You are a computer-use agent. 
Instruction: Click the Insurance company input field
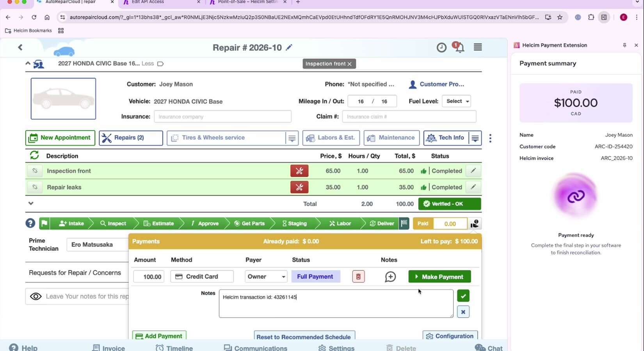pos(222,117)
